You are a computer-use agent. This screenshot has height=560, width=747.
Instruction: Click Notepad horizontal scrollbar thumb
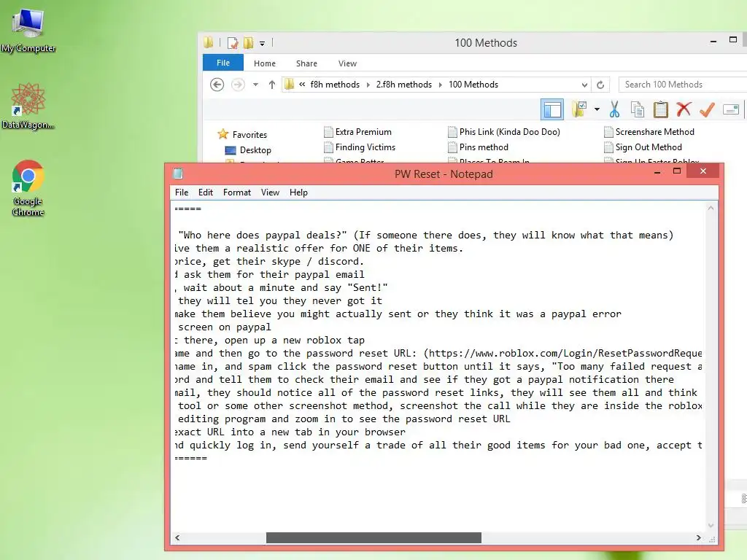coord(373,537)
